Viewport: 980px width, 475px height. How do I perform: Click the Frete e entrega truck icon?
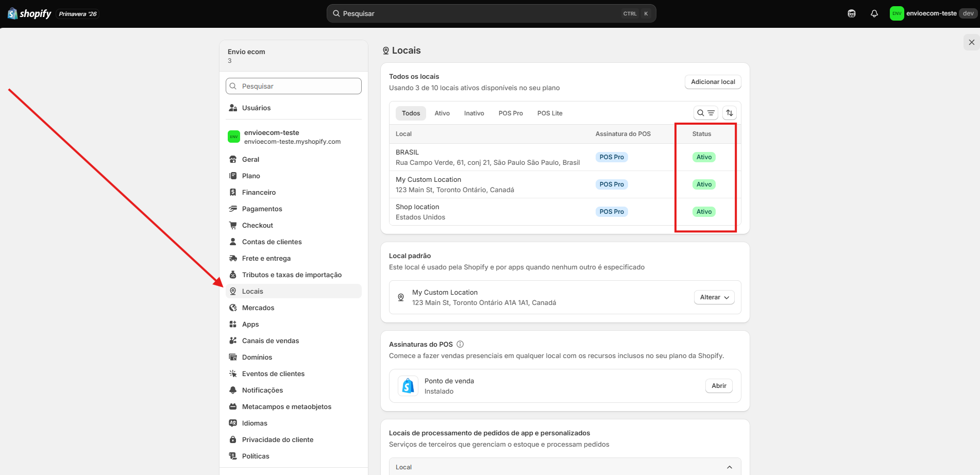233,258
